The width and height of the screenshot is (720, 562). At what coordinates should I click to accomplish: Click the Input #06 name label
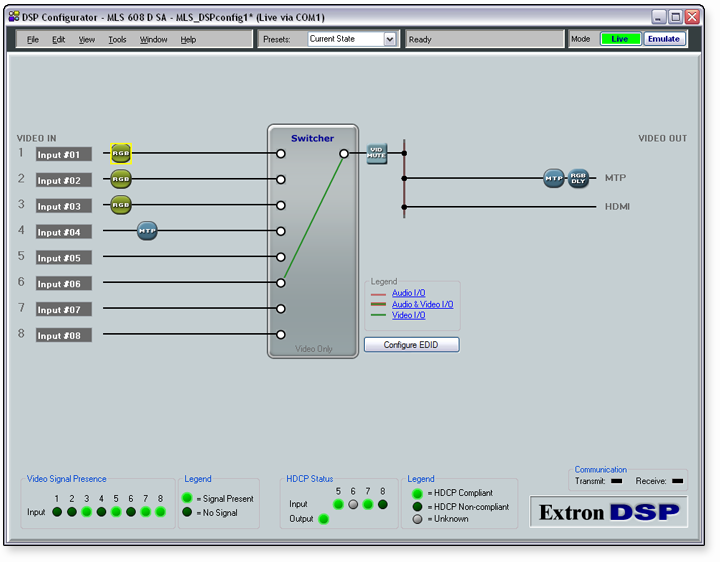click(x=64, y=284)
